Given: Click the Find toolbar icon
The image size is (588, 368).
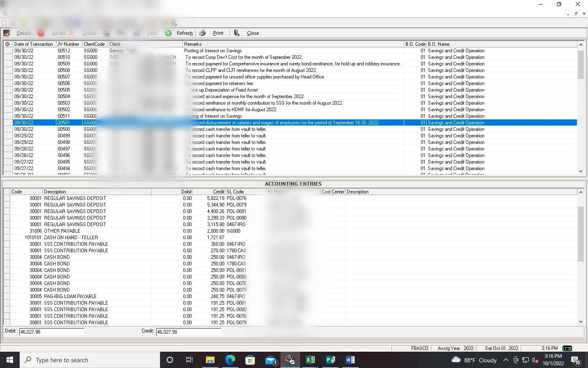Looking at the screenshot, I should click(x=137, y=33).
